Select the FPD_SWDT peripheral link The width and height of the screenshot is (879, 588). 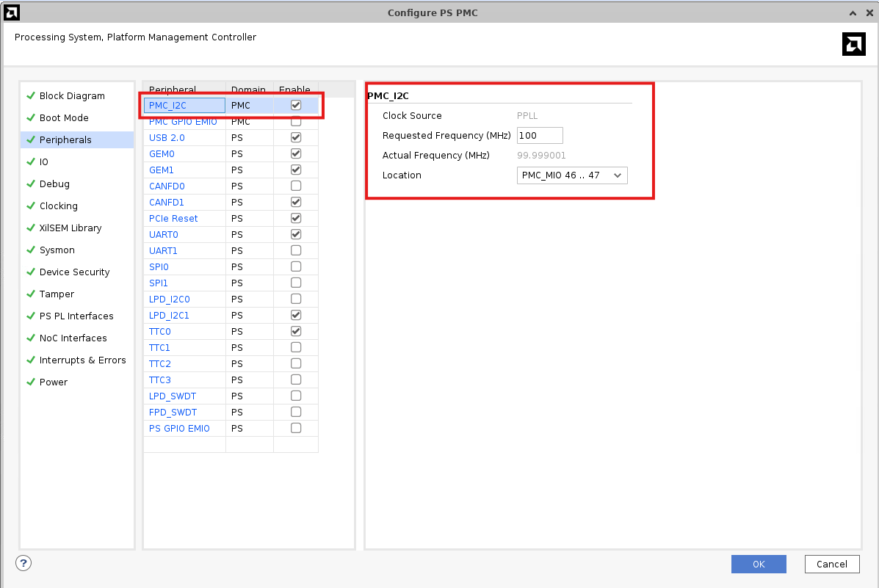[x=173, y=413]
